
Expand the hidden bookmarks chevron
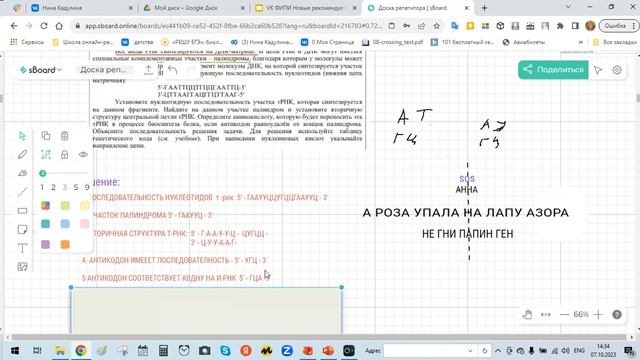581,42
